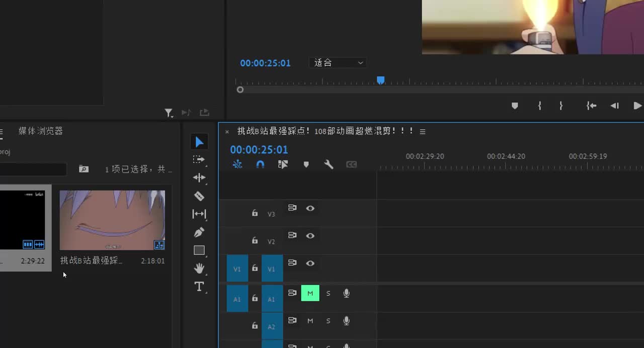
Task: Select the Type tool
Action: coord(199,287)
